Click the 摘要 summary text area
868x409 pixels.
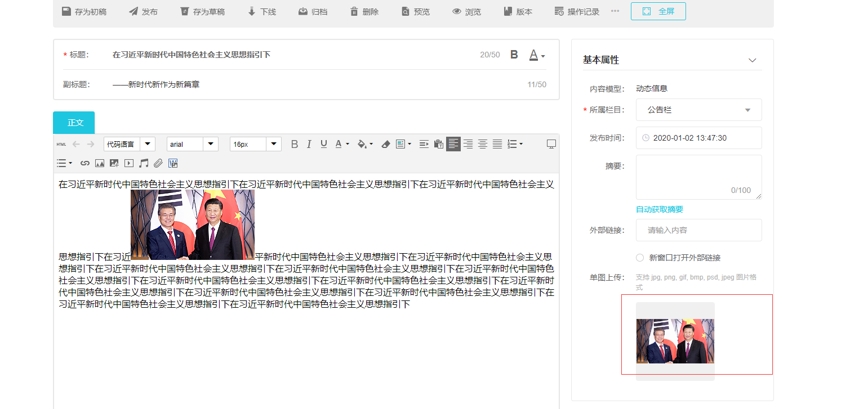coord(698,177)
